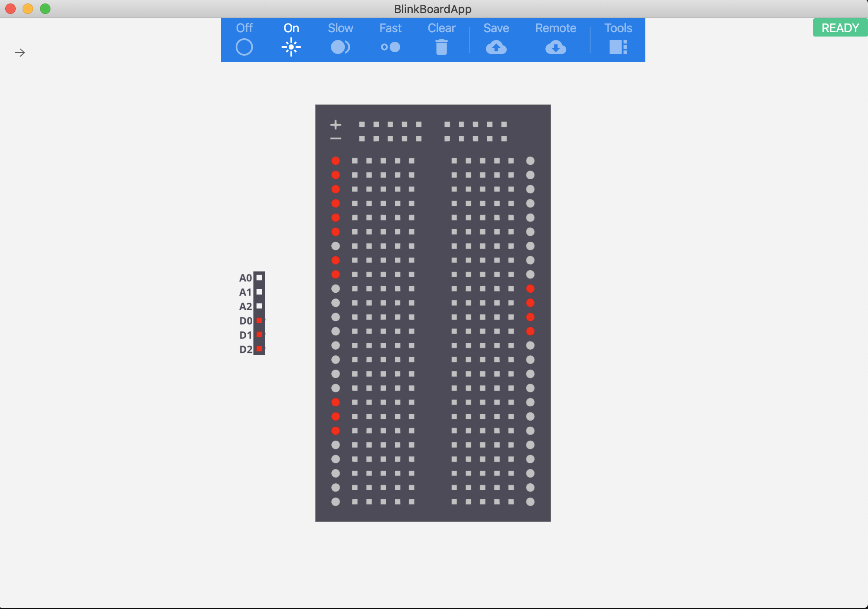The image size is (868, 609).
Task: Open the Tools panel icon
Action: [618, 47]
